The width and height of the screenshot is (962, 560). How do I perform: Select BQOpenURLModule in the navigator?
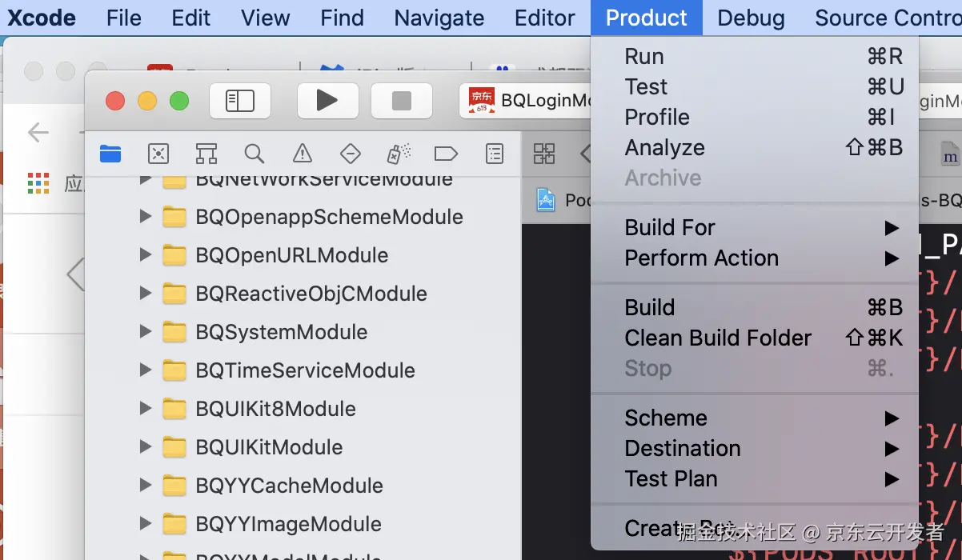pyautogui.click(x=292, y=255)
